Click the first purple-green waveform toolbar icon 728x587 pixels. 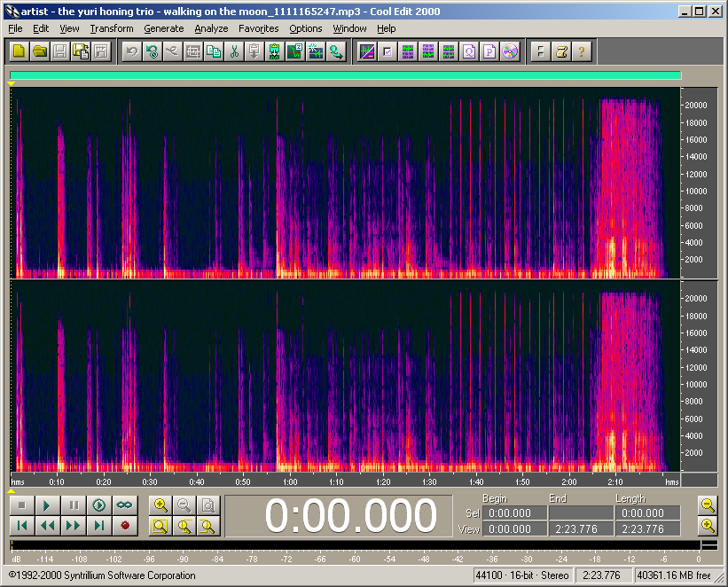408,51
